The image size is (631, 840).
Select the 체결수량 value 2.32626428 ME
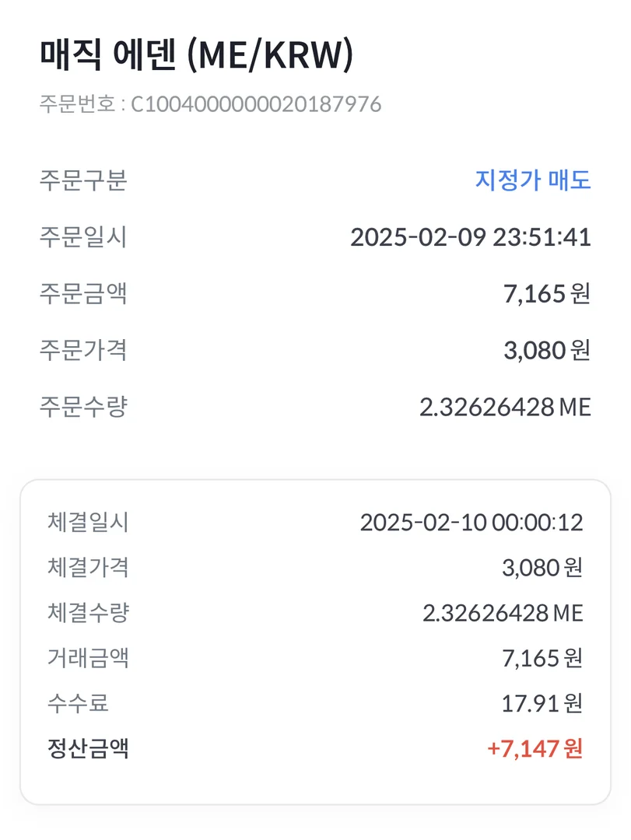(x=503, y=613)
